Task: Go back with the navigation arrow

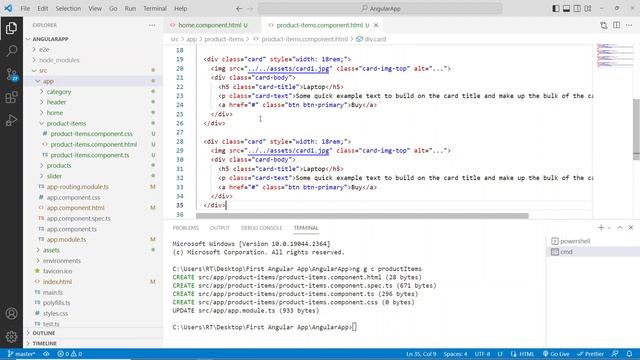Action: (239, 9)
